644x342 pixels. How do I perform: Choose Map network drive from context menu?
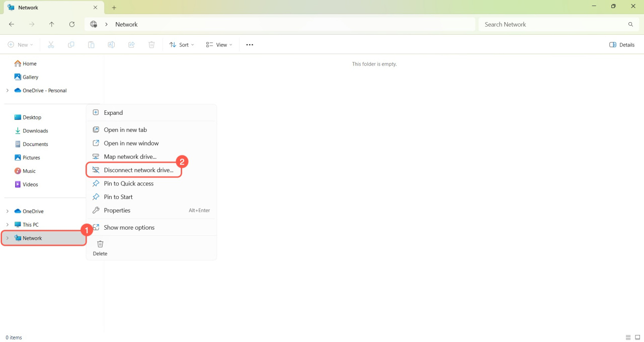coord(130,157)
